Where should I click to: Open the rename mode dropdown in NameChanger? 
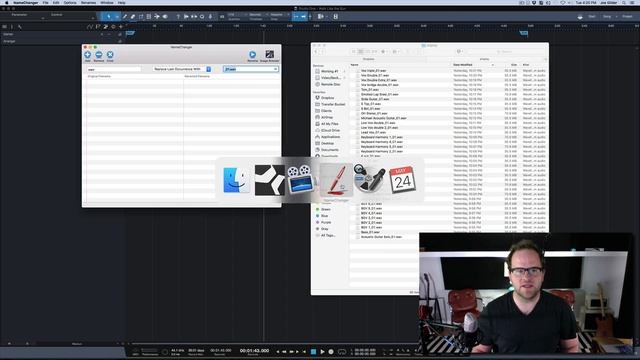182,69
